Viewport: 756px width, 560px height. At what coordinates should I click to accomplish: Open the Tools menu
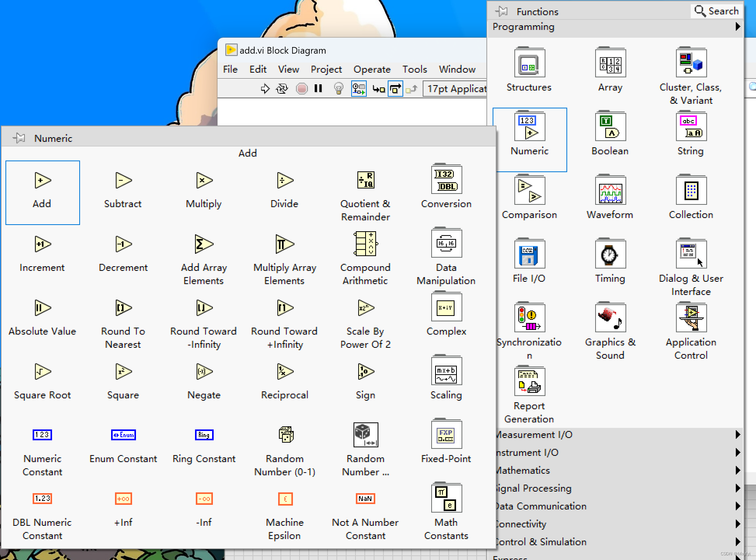point(415,70)
